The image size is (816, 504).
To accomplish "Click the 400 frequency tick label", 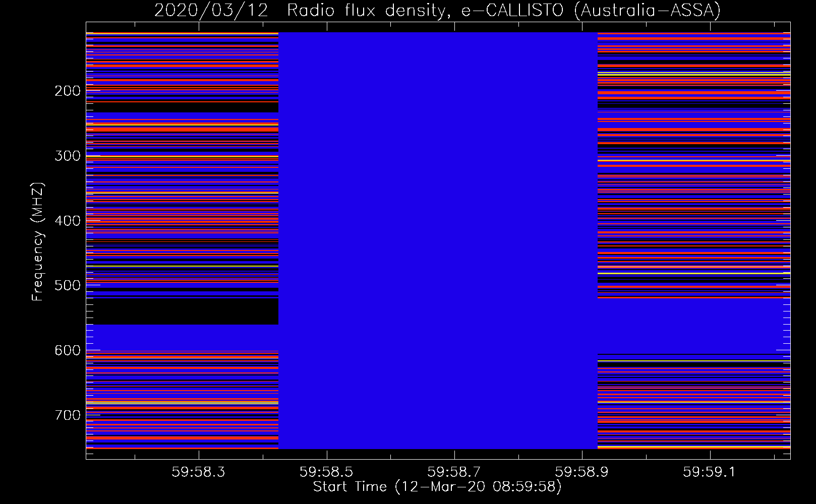I will click(68, 221).
